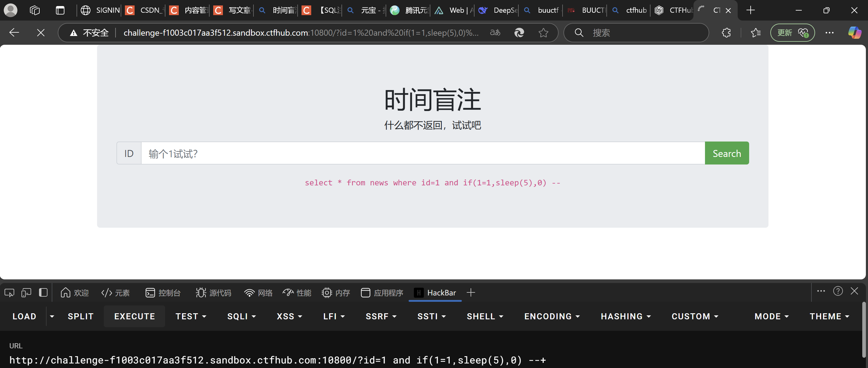Click the green Search button
Screen dimensions: 868x368
pyautogui.click(x=726, y=153)
